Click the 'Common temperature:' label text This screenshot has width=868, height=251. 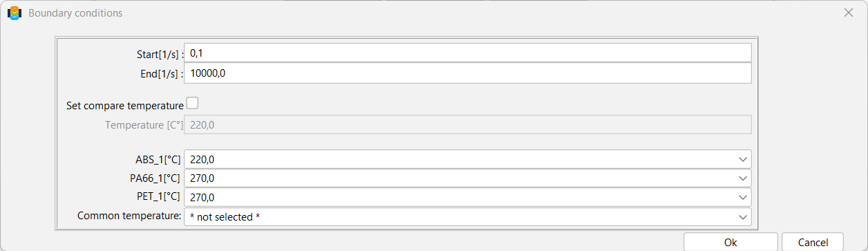coord(129,216)
